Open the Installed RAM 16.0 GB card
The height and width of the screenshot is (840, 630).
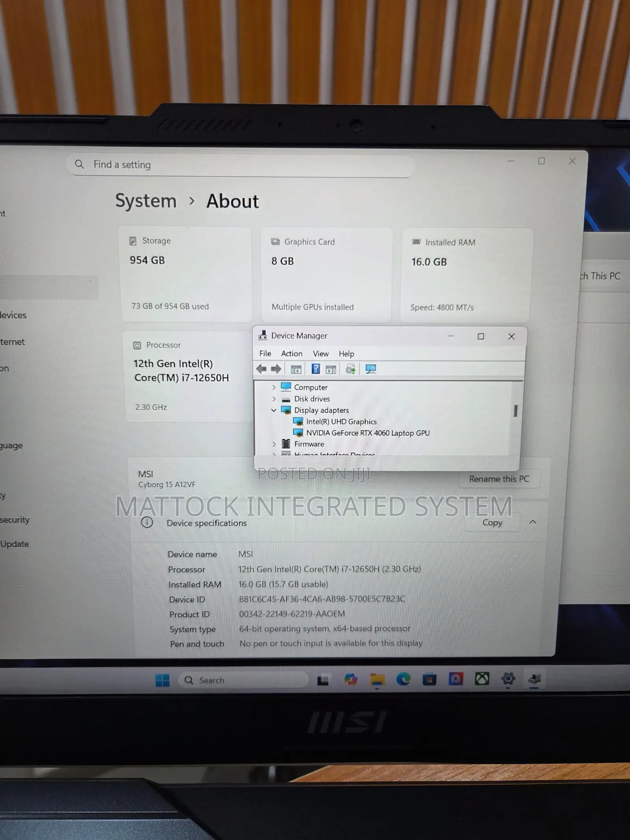[x=467, y=275]
